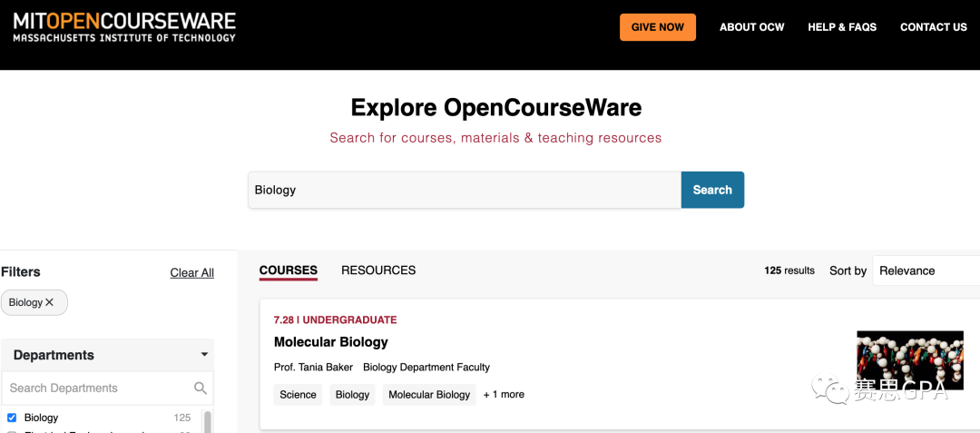980x433 pixels.
Task: Open the Molecular Biology course title
Action: point(330,342)
